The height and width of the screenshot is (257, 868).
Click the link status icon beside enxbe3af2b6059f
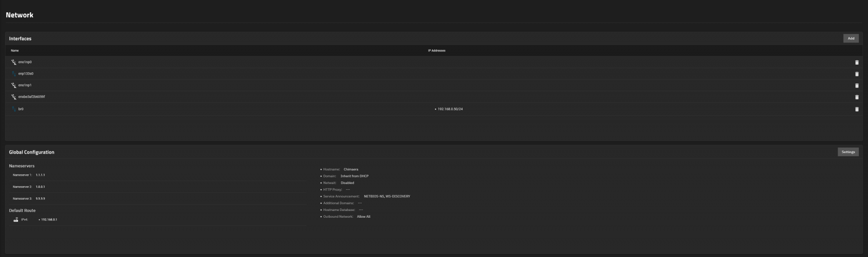[x=14, y=97]
